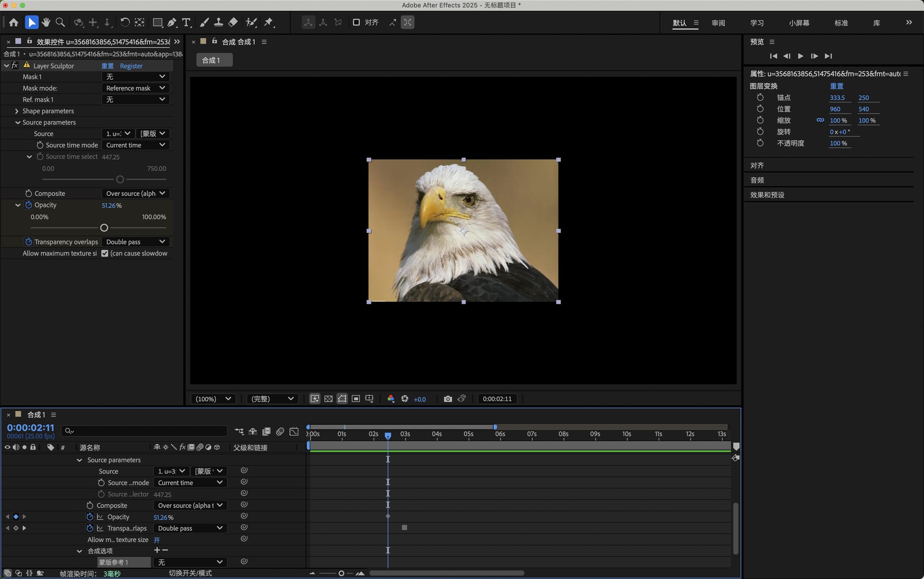The image size is (924, 579).
Task: Open region of interest button
Action: tap(356, 399)
